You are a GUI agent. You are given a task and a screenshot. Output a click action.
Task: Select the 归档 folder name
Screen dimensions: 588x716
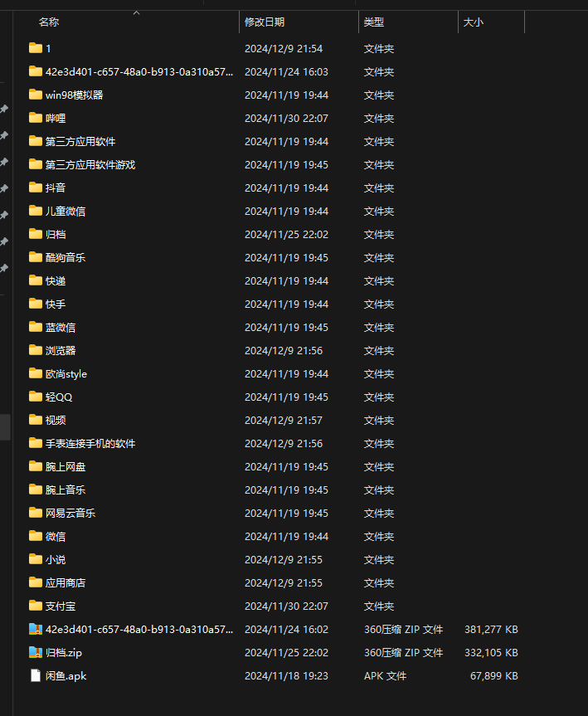tap(56, 234)
